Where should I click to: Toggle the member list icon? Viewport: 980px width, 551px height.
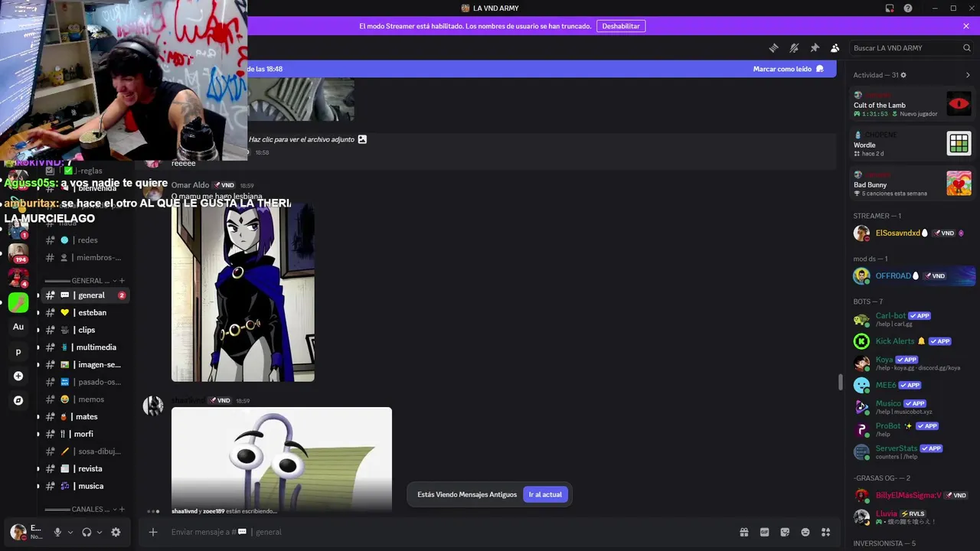[x=835, y=48]
